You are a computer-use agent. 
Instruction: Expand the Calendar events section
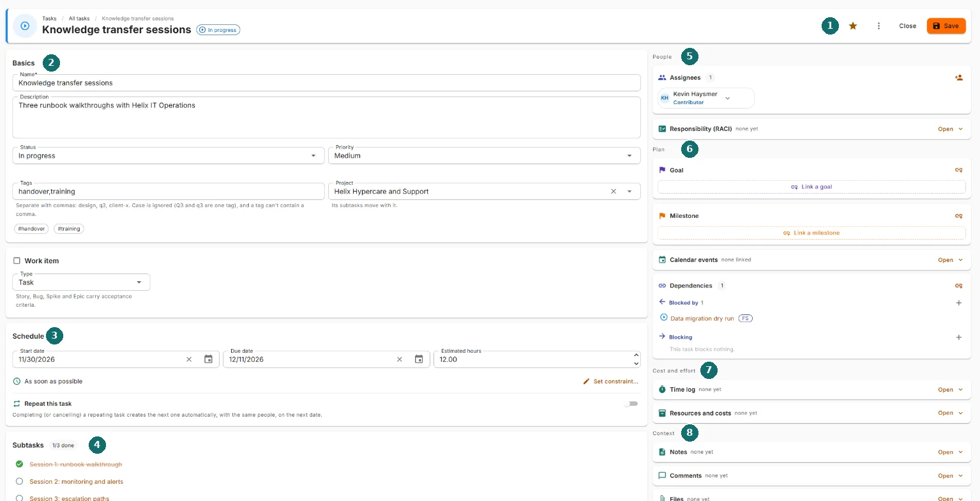tap(950, 260)
